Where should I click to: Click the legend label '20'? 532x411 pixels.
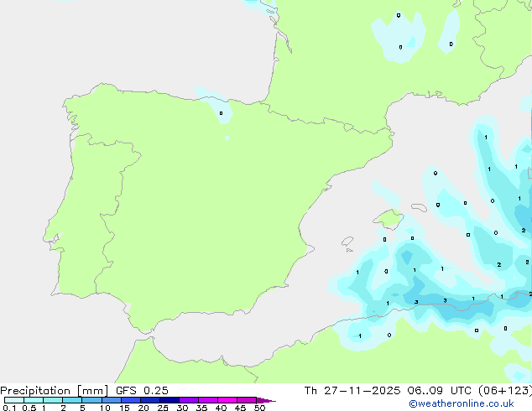[x=143, y=408]
